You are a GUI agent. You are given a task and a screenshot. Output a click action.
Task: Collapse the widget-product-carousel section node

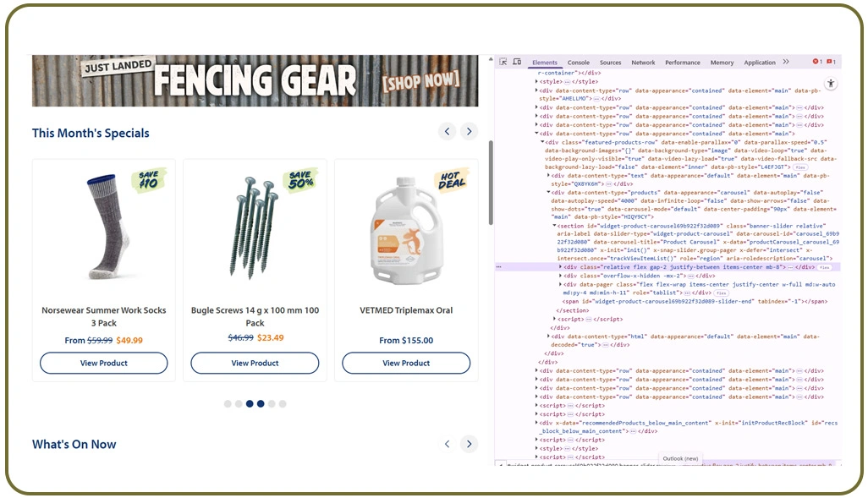point(555,226)
